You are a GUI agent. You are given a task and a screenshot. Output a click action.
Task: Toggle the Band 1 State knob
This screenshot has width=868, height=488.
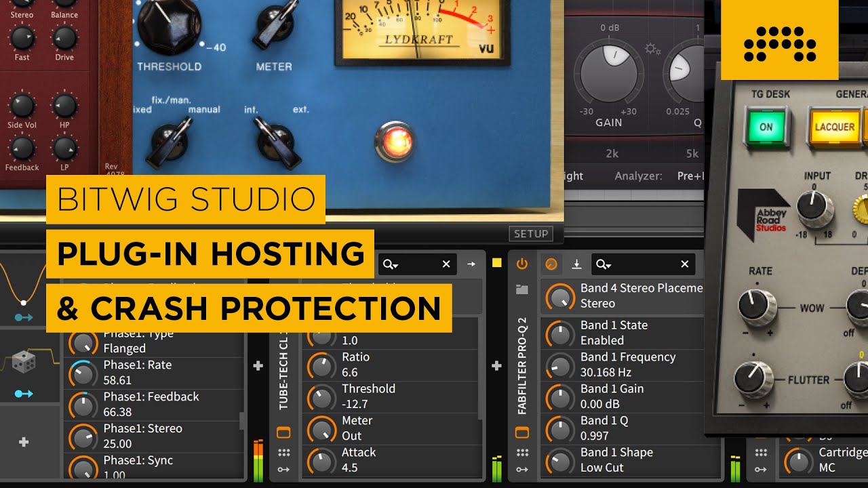[560, 333]
